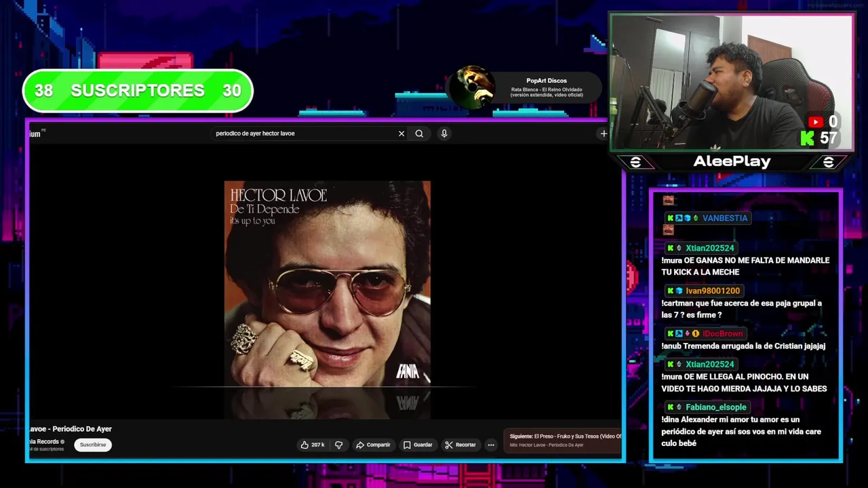This screenshot has height=488, width=868.
Task: Save the video with Guardar
Action: click(418, 445)
